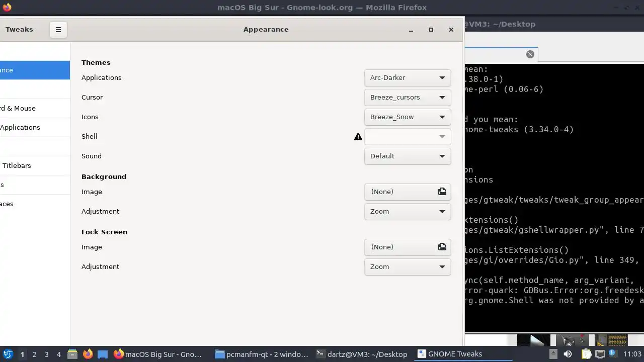Select the highlighted Appearance sidebar item

(x=35, y=70)
